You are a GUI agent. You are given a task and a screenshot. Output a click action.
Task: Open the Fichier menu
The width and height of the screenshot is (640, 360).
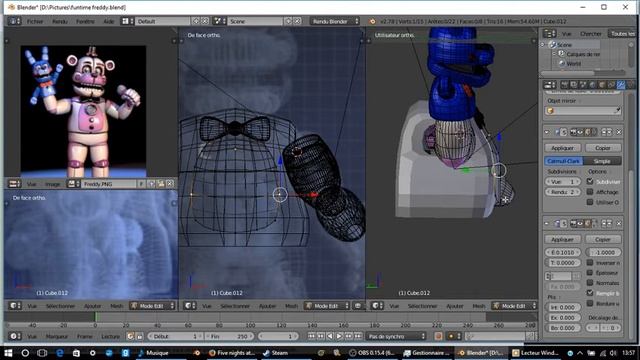point(35,21)
